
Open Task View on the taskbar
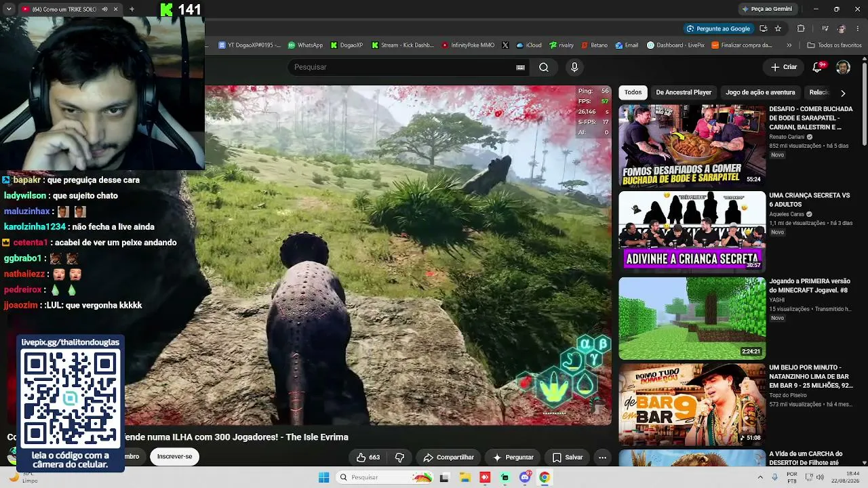[444, 477]
